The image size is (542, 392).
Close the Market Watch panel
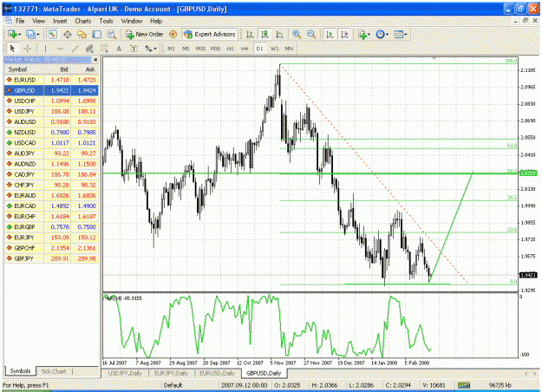point(95,60)
